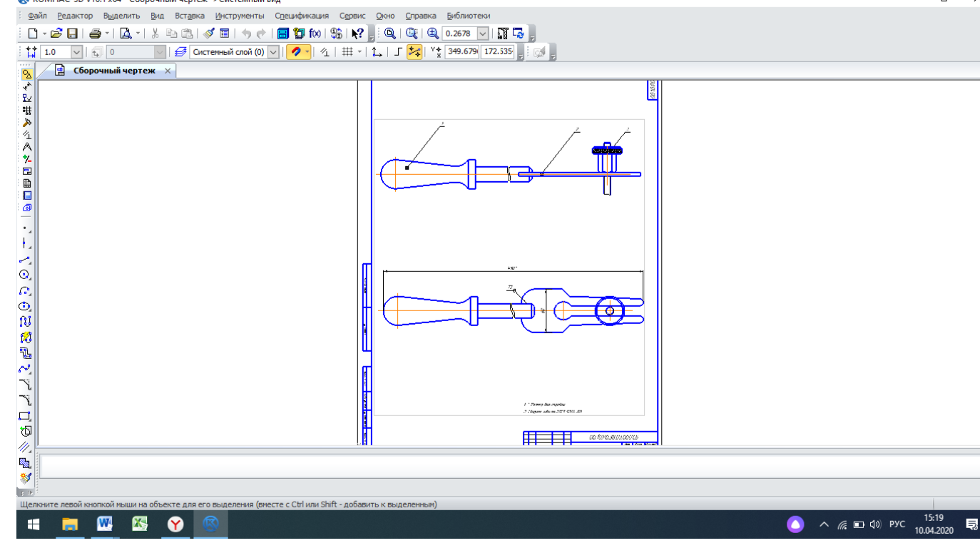This screenshot has height=548, width=980.
Task: Select the Ellipse drawing tool
Action: (x=25, y=306)
